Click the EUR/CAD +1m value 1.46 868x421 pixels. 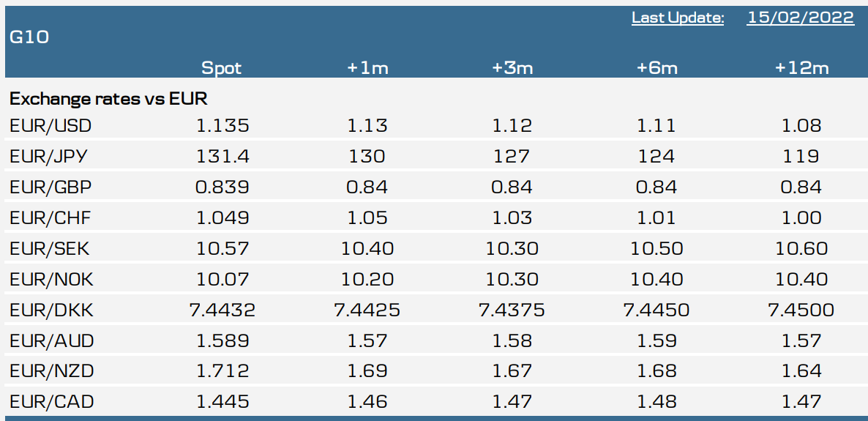pos(367,400)
